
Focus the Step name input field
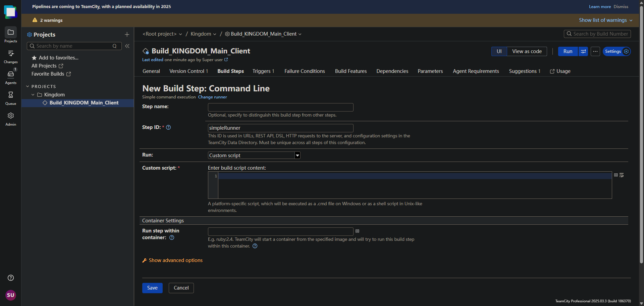281,107
